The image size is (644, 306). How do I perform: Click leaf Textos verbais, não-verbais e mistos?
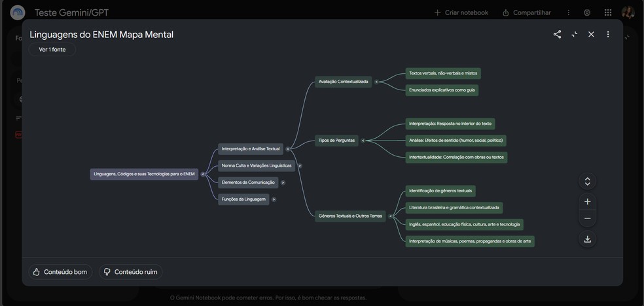(443, 73)
